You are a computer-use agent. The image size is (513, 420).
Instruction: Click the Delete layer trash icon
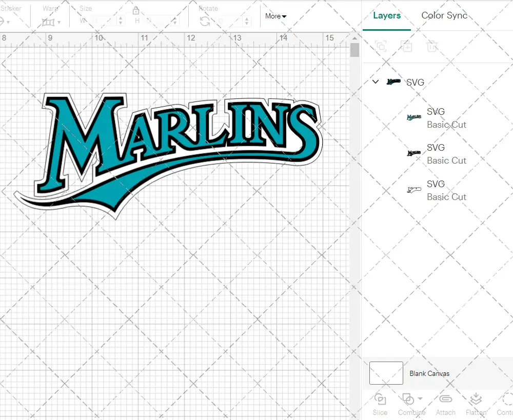(432, 46)
